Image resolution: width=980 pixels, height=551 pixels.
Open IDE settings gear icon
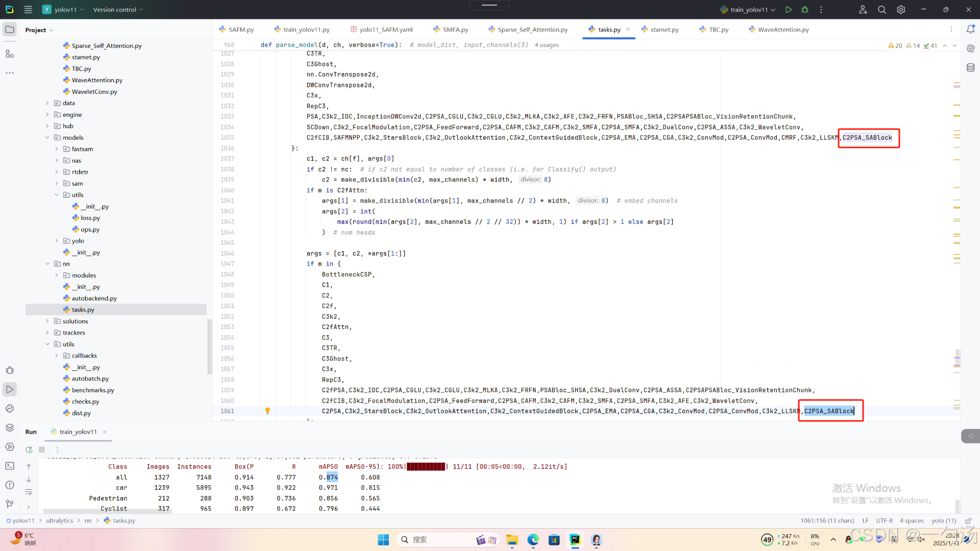(x=901, y=10)
